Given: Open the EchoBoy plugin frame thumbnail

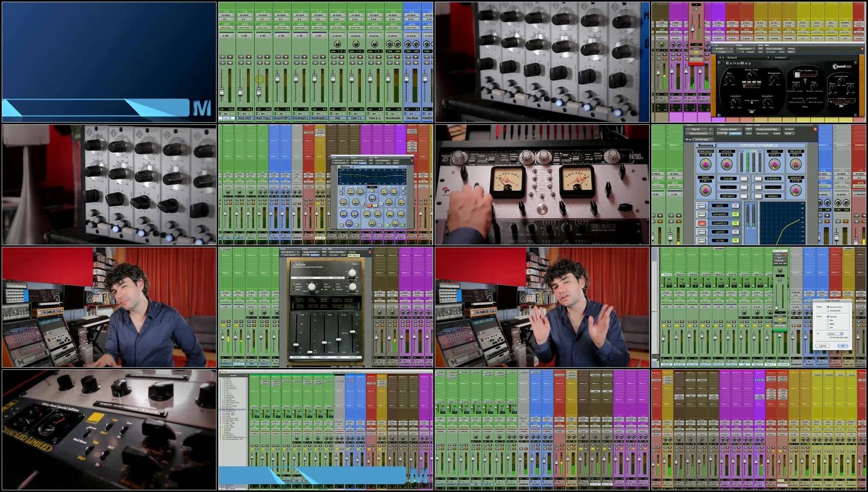Looking at the screenshot, I should [759, 62].
